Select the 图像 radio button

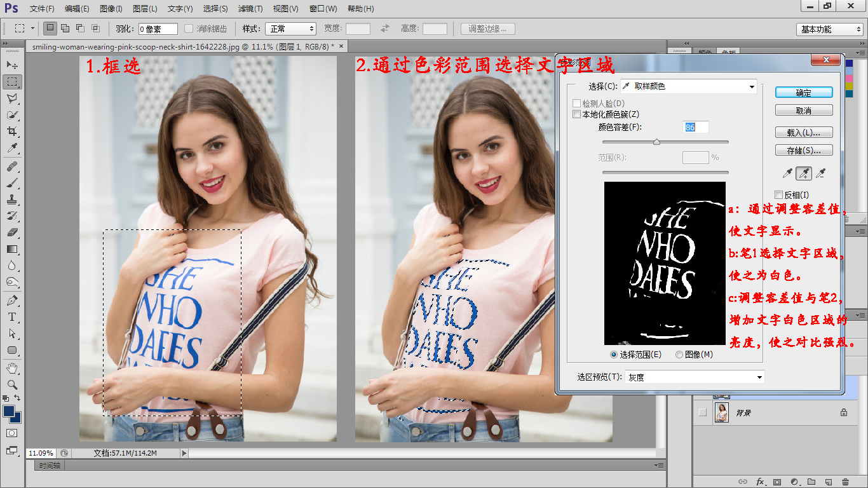point(679,355)
